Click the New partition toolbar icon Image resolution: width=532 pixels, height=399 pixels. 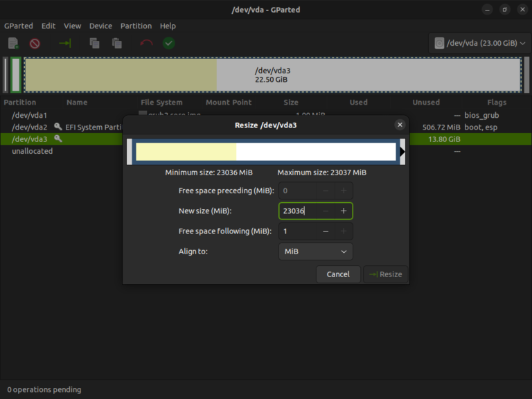[13, 43]
